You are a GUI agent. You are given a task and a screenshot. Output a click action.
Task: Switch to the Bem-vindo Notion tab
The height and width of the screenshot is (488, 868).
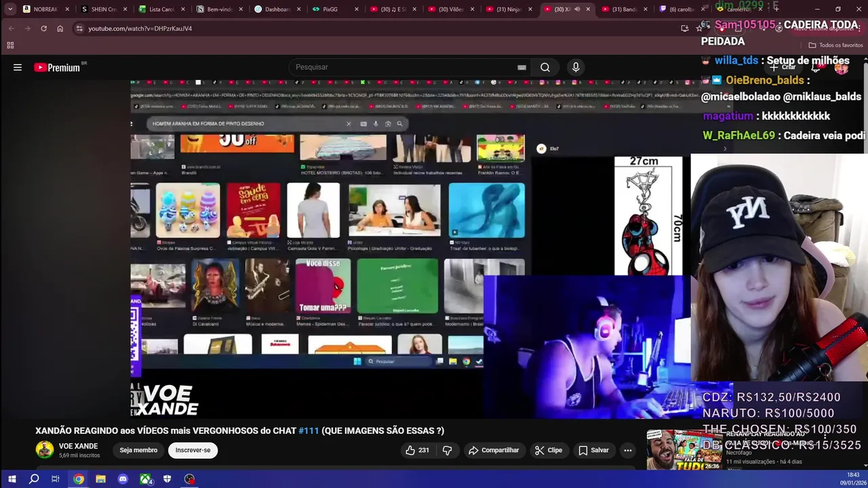219,9
